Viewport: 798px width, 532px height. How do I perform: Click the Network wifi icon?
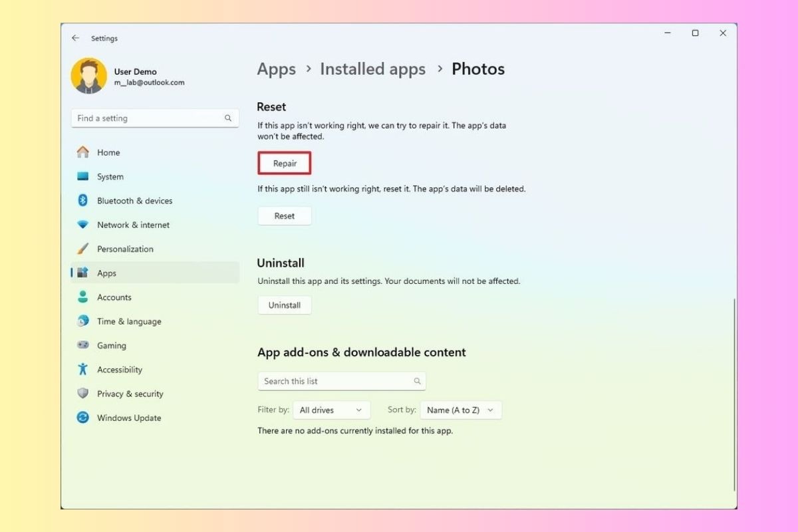[x=82, y=225]
